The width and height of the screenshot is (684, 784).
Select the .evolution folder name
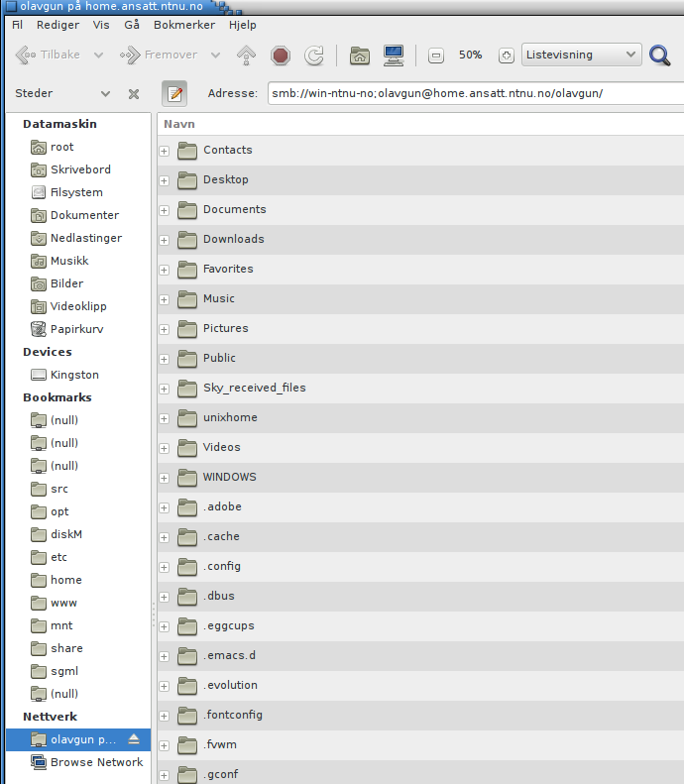(231, 685)
